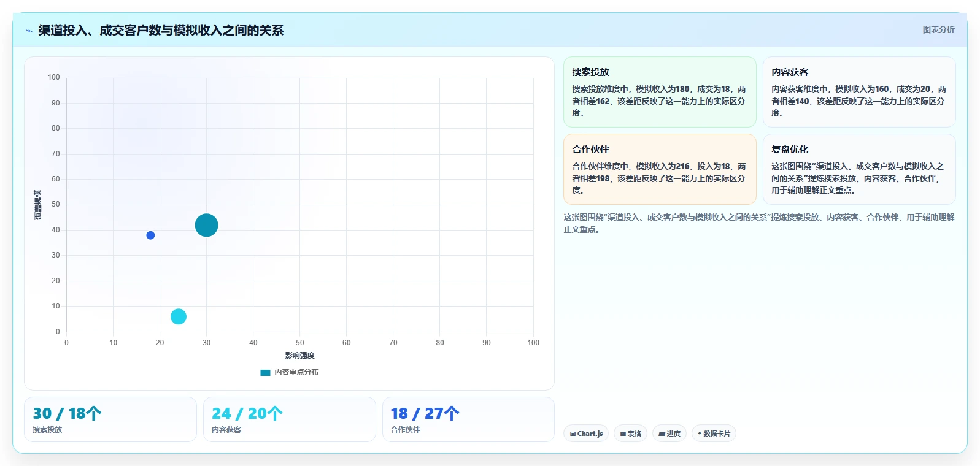Open the 内容获客 insight card

tap(859, 92)
